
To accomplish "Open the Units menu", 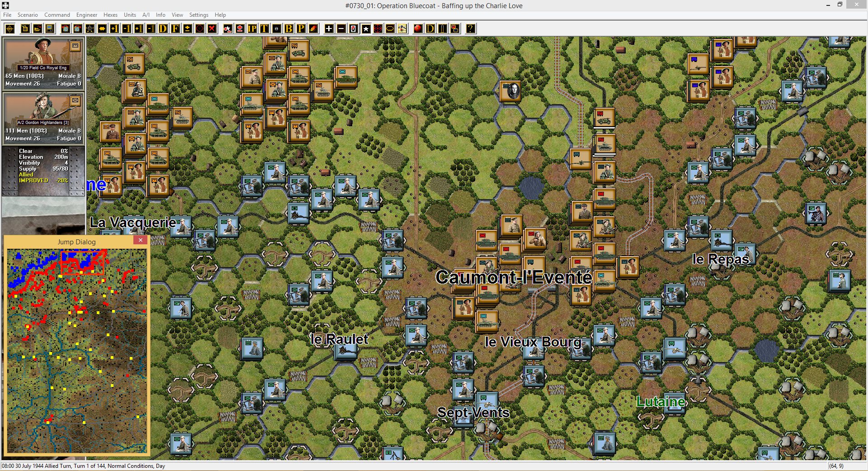I will [x=130, y=15].
